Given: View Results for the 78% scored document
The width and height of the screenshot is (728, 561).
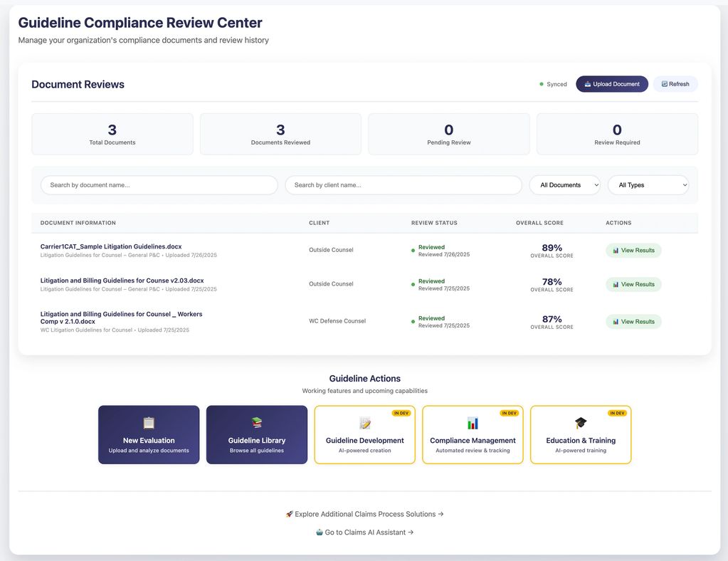Looking at the screenshot, I should coord(633,284).
